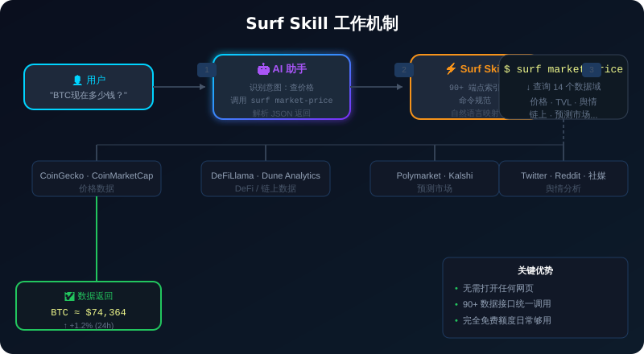Image resolution: width=644 pixels, height=354 pixels.
Task: Click the 90+ 数据接口统一调用 list item
Action: coord(507,304)
